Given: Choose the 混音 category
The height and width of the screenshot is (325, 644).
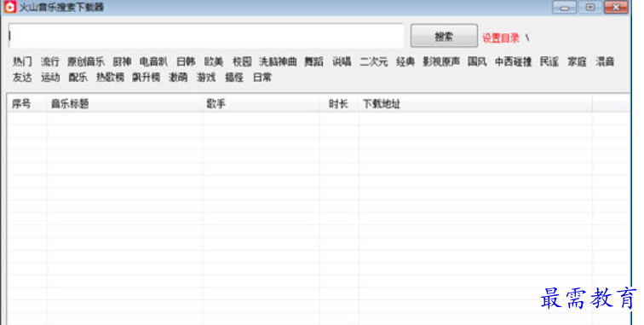Looking at the screenshot, I should click(x=605, y=61).
